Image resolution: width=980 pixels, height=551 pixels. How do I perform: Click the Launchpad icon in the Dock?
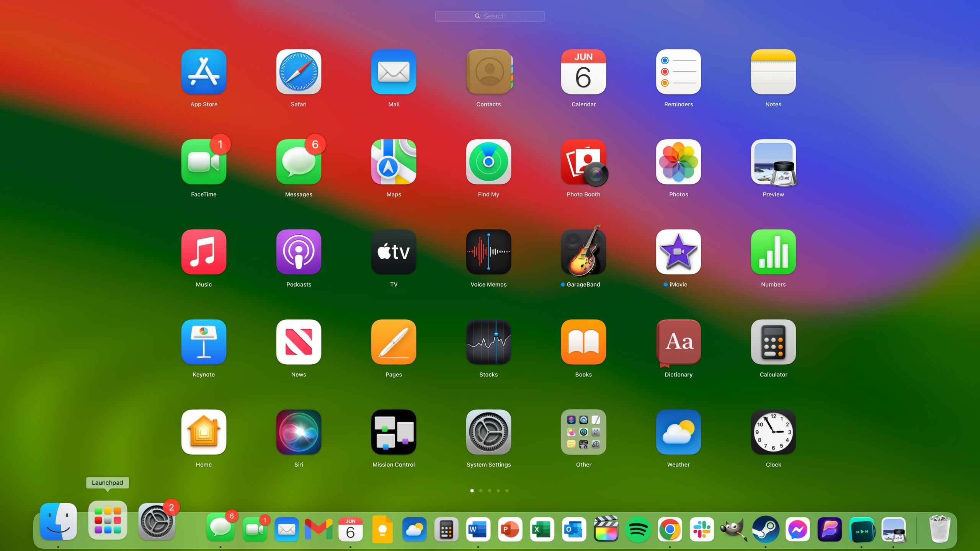[x=108, y=520]
